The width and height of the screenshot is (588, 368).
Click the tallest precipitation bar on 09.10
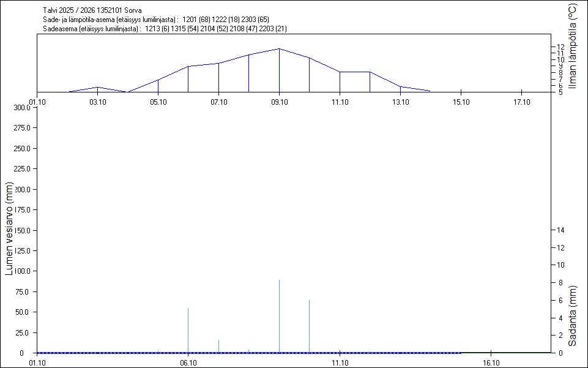(x=280, y=315)
